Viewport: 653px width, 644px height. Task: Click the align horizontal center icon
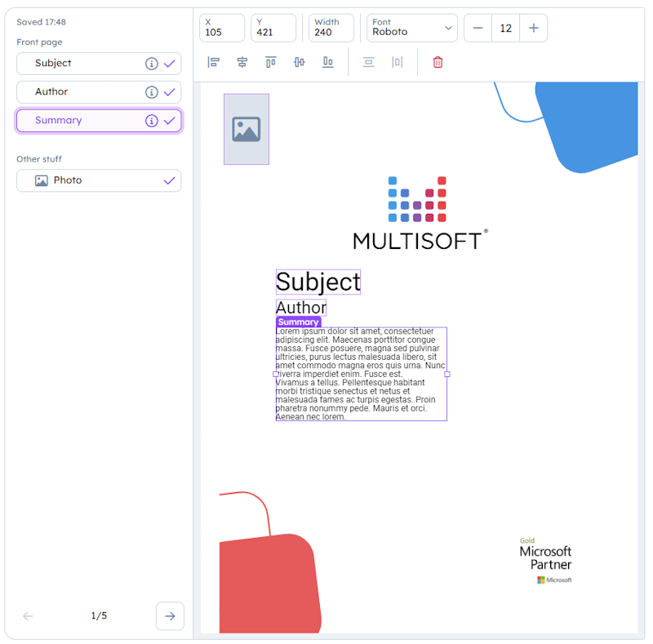[242, 63]
